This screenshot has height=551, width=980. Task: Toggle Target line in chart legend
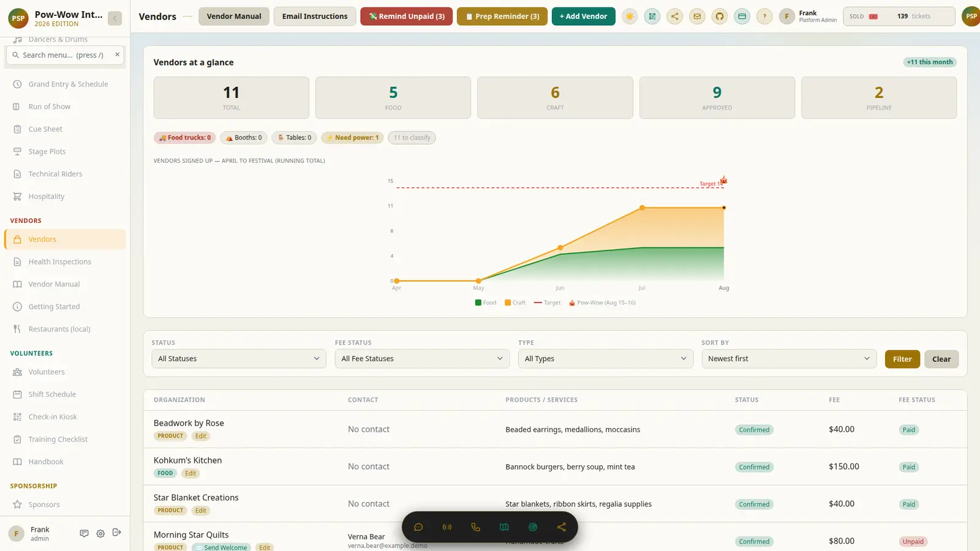pyautogui.click(x=547, y=302)
